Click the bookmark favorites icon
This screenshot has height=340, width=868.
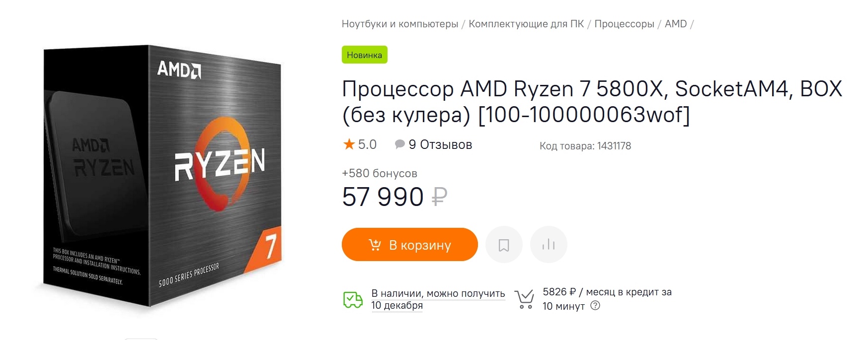coord(504,245)
